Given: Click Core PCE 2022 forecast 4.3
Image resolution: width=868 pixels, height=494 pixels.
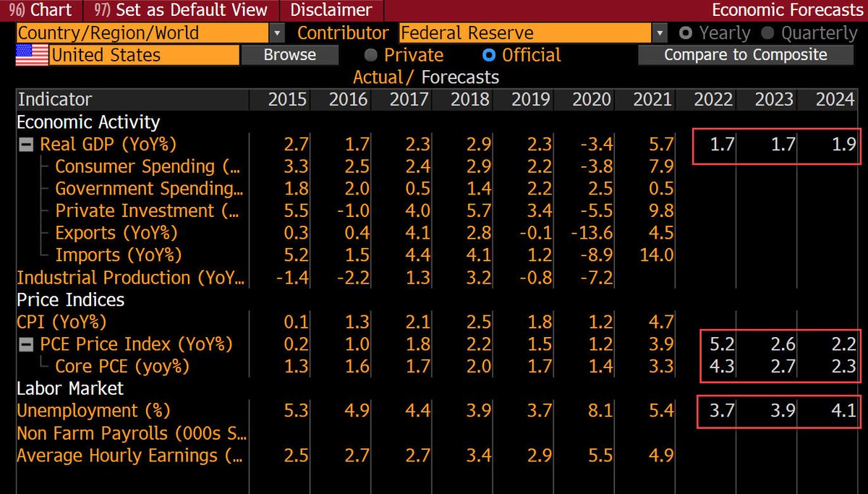Looking at the screenshot, I should pyautogui.click(x=722, y=367).
